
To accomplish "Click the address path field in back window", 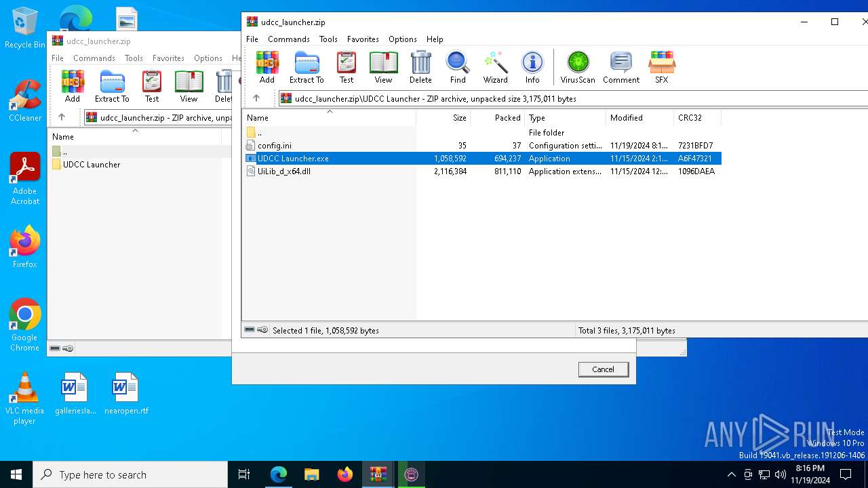I will [158, 117].
